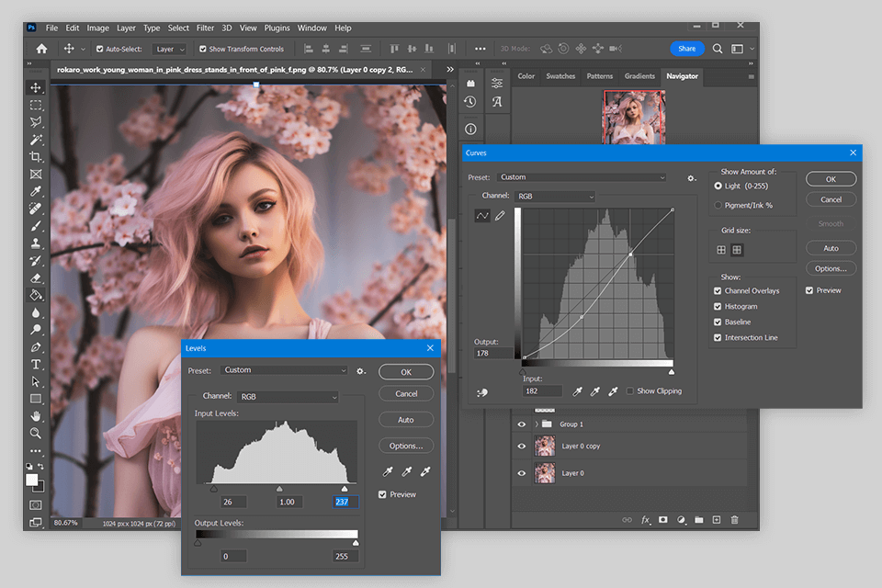Select the Clone Stamp tool

(36, 243)
